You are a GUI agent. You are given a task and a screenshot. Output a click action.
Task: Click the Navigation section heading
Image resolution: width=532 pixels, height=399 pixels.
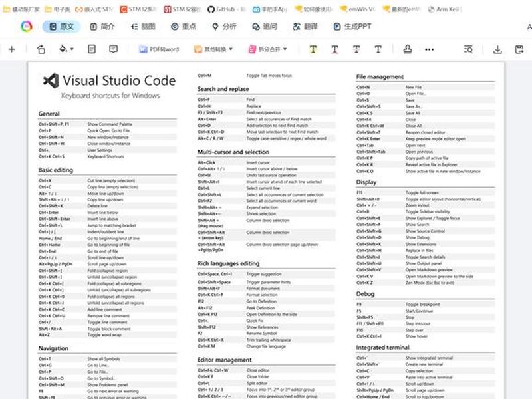(53, 348)
